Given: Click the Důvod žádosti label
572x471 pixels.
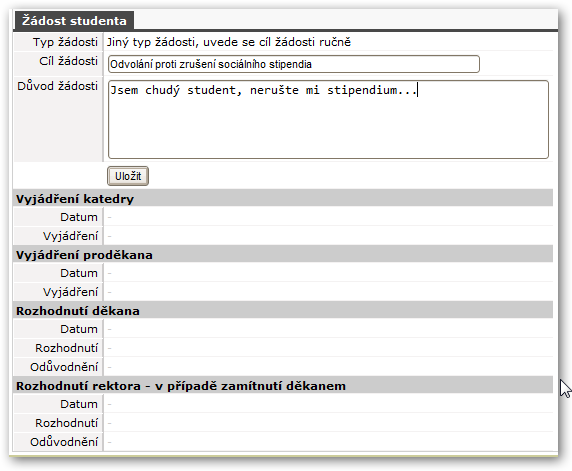Looking at the screenshot, I should point(58,86).
